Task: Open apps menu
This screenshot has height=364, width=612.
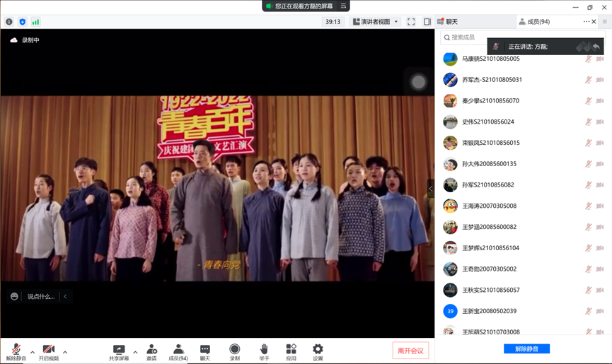Action: 291,352
